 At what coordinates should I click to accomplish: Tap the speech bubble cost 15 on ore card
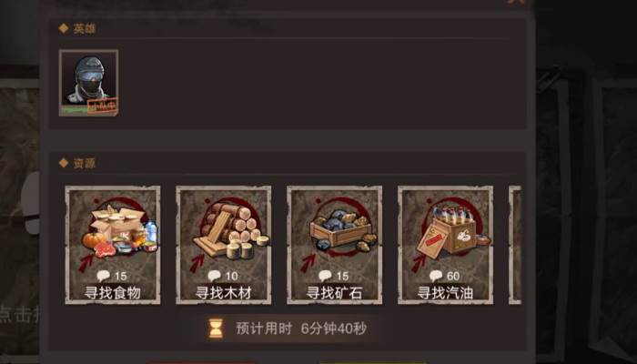pos(334,277)
